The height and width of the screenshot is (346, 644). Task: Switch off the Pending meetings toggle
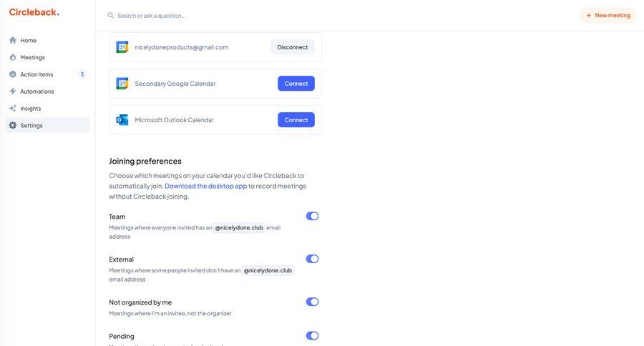pos(312,335)
